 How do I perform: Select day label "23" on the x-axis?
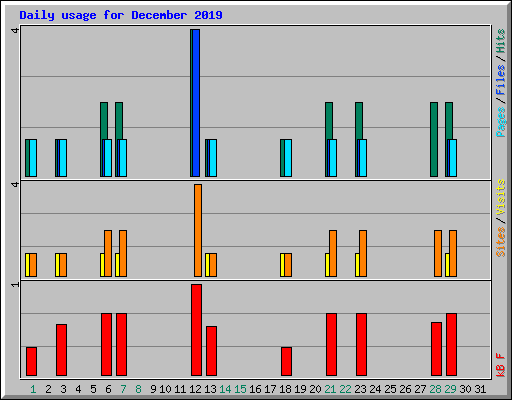click(x=360, y=389)
